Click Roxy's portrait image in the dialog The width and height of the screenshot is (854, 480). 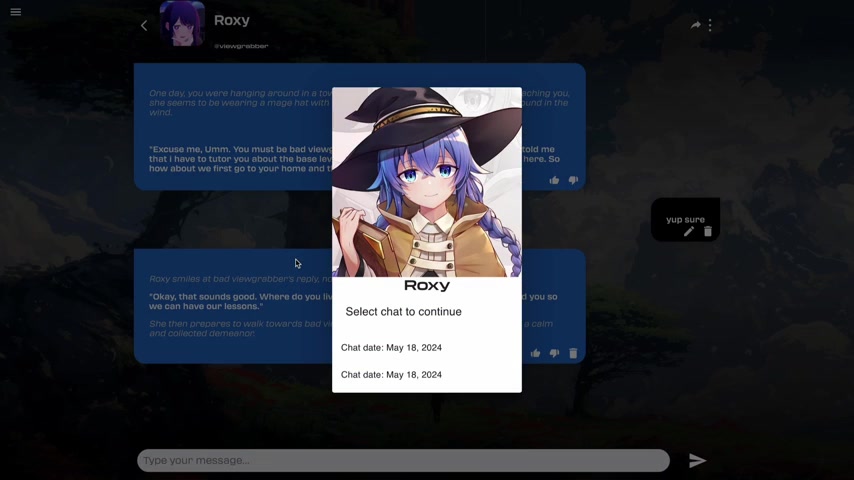[427, 182]
